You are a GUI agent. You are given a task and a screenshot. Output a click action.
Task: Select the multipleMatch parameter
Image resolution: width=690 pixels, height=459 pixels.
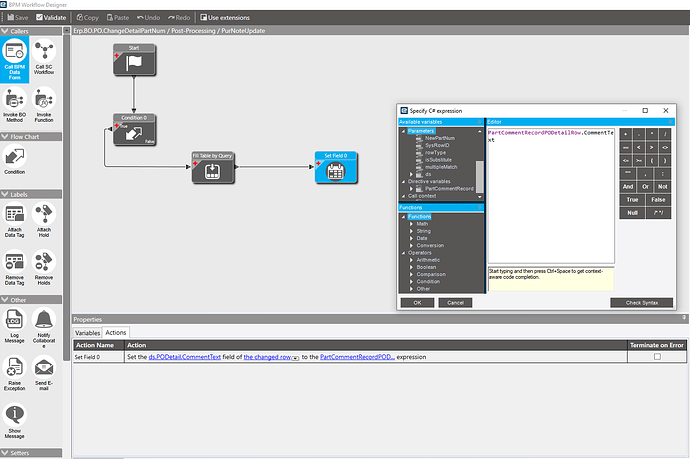441,167
